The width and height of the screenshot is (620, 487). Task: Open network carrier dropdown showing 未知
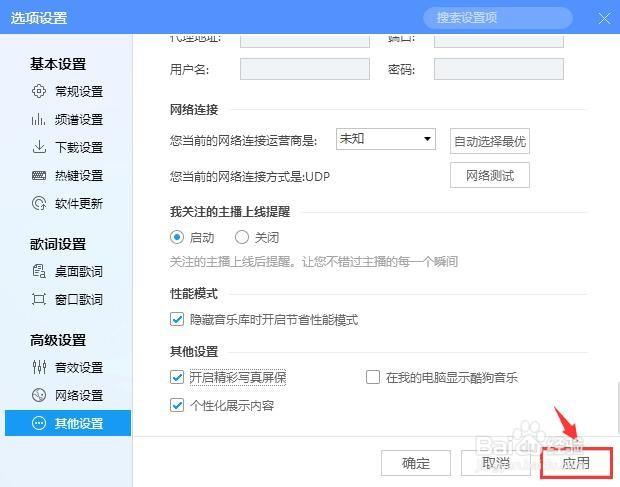click(x=386, y=139)
